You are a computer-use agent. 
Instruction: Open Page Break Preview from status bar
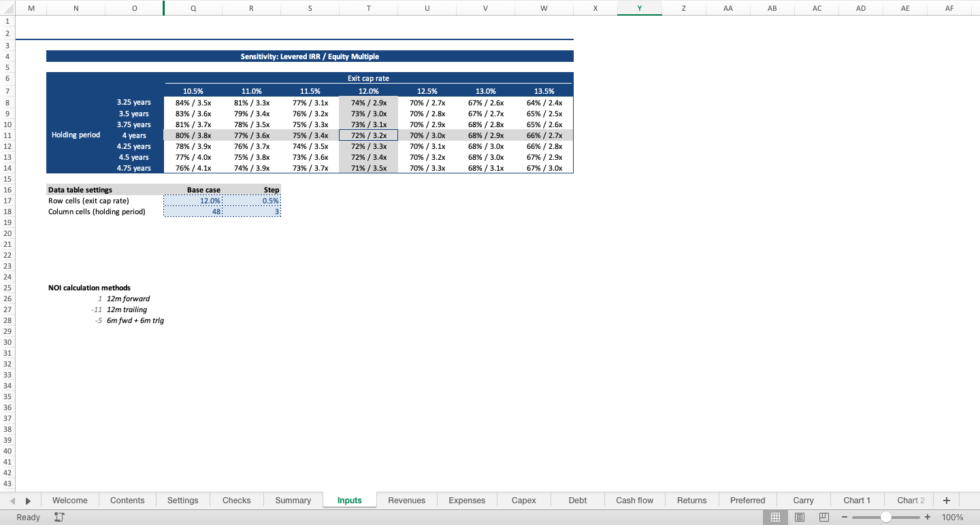coord(823,517)
